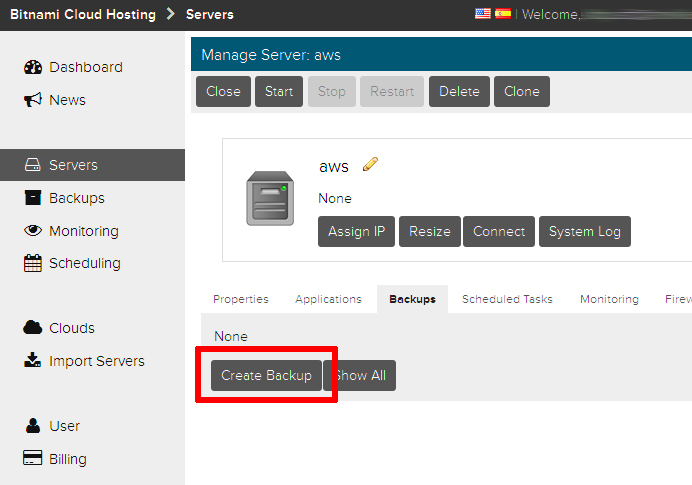Click the None text under aws

[335, 198]
